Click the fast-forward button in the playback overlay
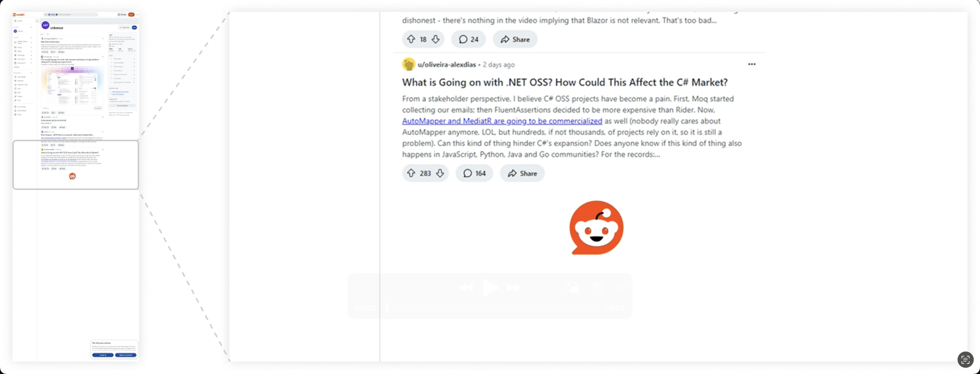The image size is (980, 374). click(514, 288)
